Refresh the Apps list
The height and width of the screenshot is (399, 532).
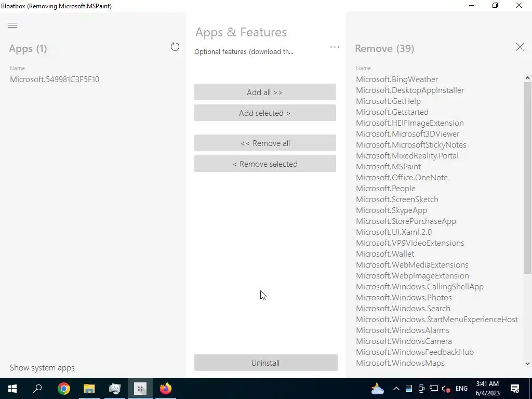[175, 47]
